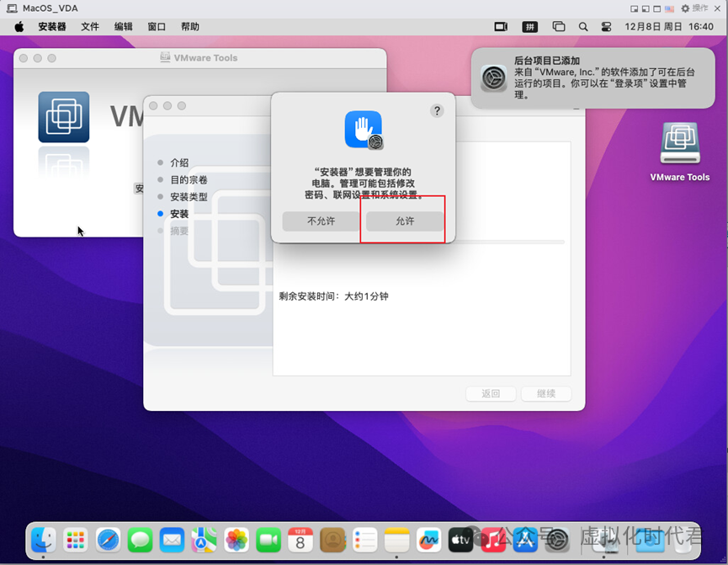Viewport: 728px width, 565px height.
Task: Click the MacOS_VDA title bar monitor icon
Action: pos(12,8)
